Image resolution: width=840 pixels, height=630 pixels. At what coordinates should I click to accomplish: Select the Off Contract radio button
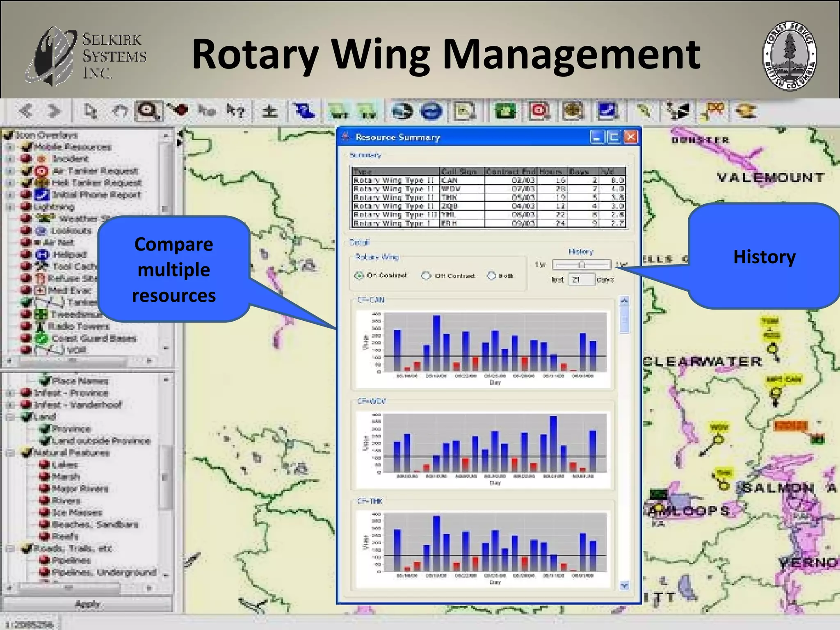426,276
